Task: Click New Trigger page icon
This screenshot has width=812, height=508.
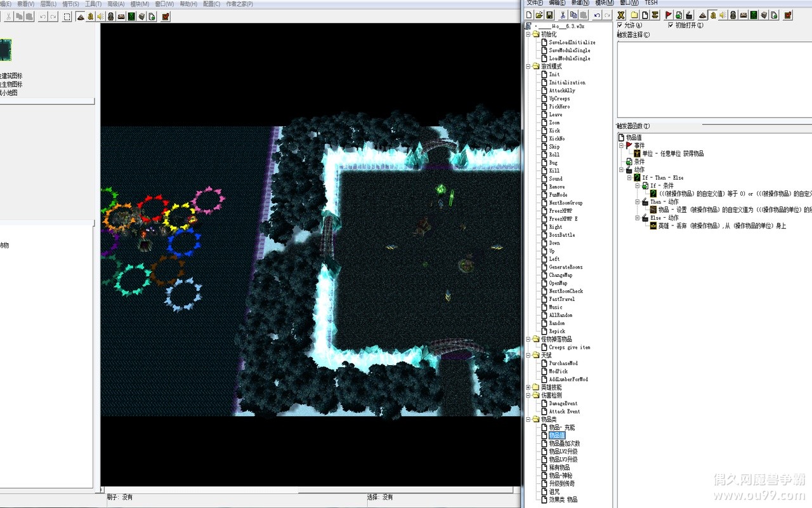Action: click(x=645, y=15)
